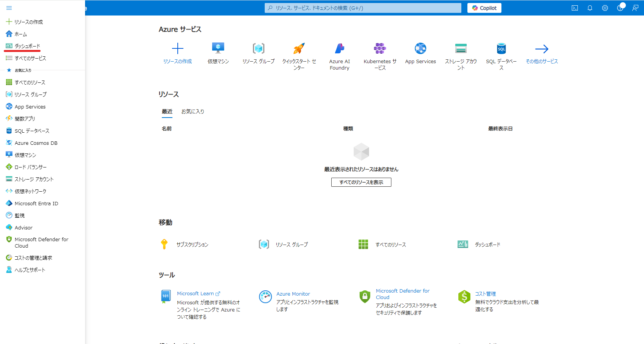The height and width of the screenshot is (344, 644).
Task: Open the すべてのリソース grid icon under 移動
Action: coord(363,244)
